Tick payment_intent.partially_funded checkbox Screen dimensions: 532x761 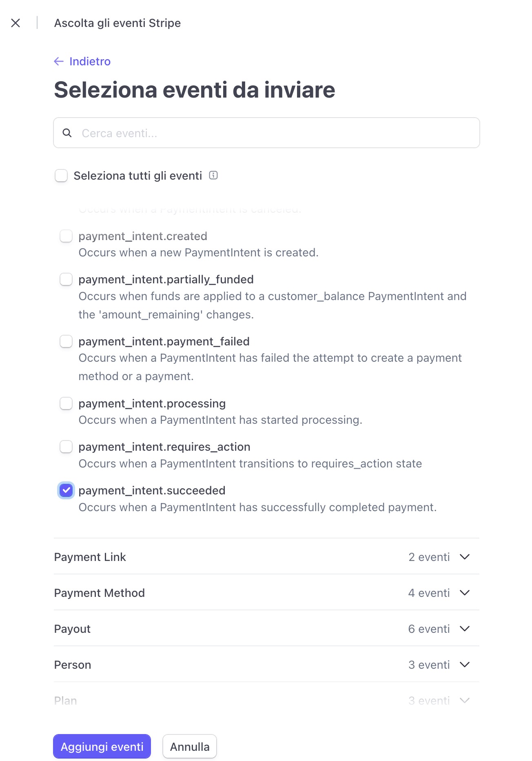[66, 280]
